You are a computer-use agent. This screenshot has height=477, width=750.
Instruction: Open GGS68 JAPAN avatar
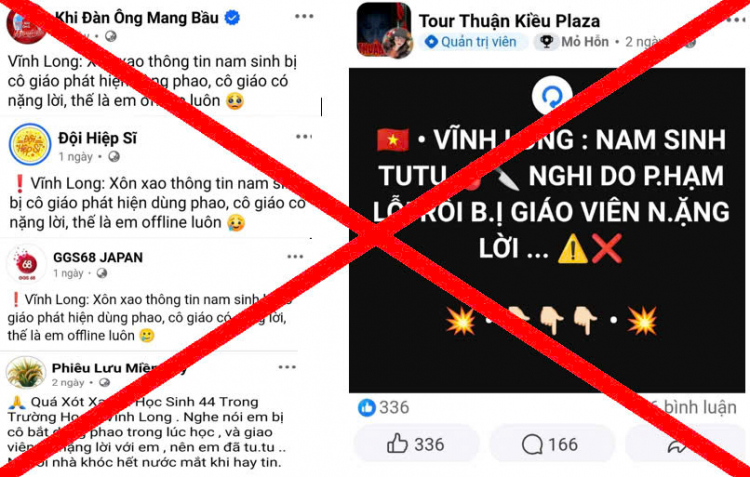26,263
